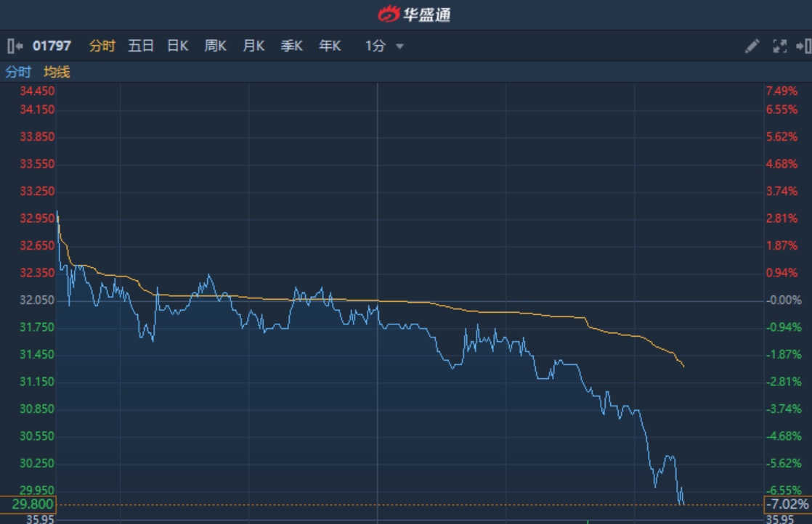Switch to 年K yearly candlestick
Viewport: 812px width, 524px height.
click(330, 46)
